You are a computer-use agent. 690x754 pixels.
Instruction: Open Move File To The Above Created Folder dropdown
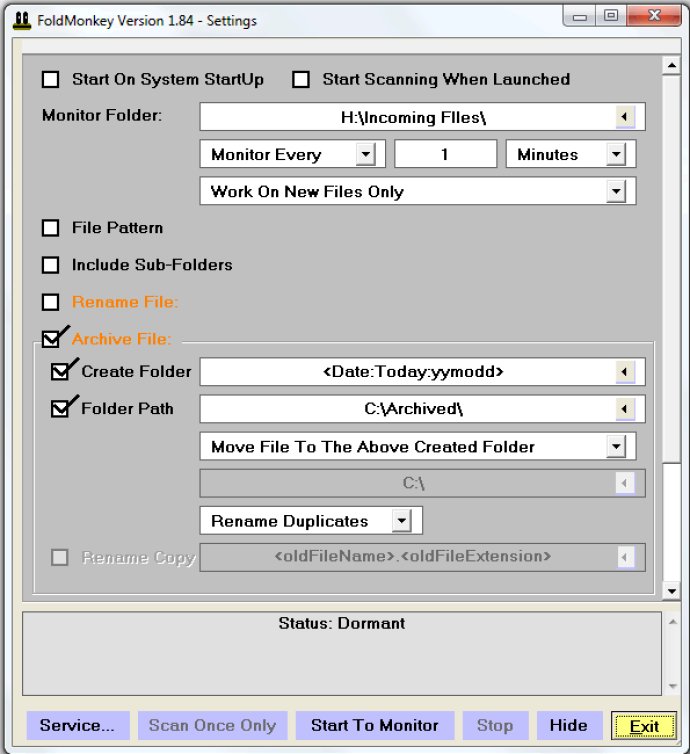point(616,447)
